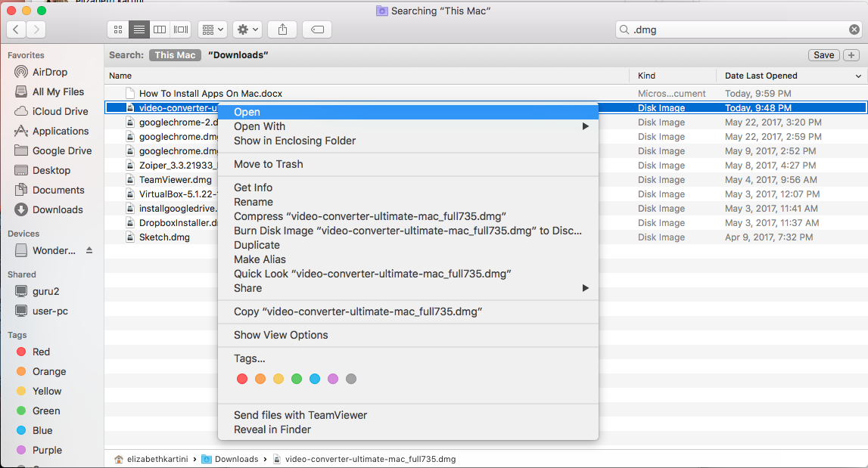
Task: Apply the Red tag color swatch
Action: (x=242, y=379)
